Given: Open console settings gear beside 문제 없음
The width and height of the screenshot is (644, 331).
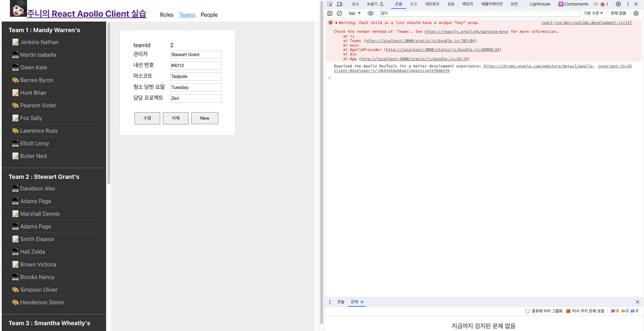Looking at the screenshot, I should [636, 13].
